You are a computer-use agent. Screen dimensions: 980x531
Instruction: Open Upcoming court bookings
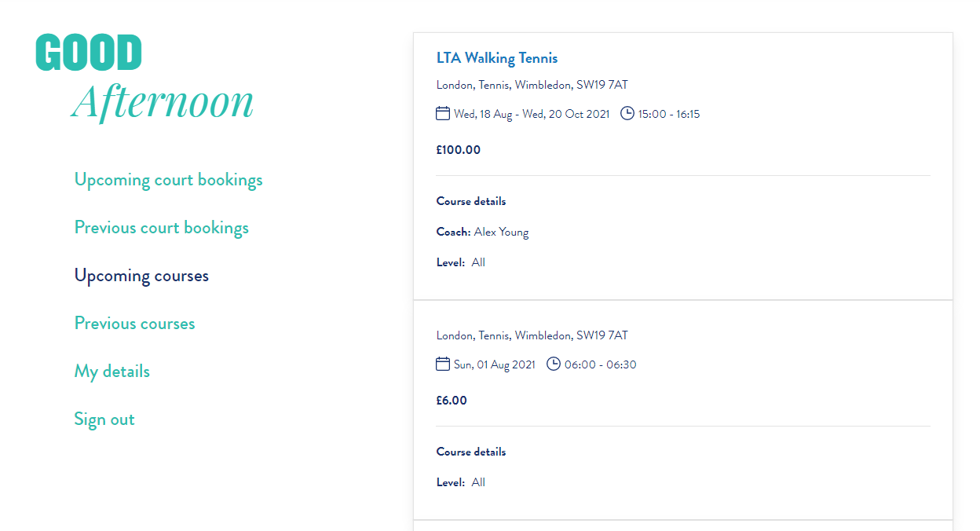click(168, 180)
